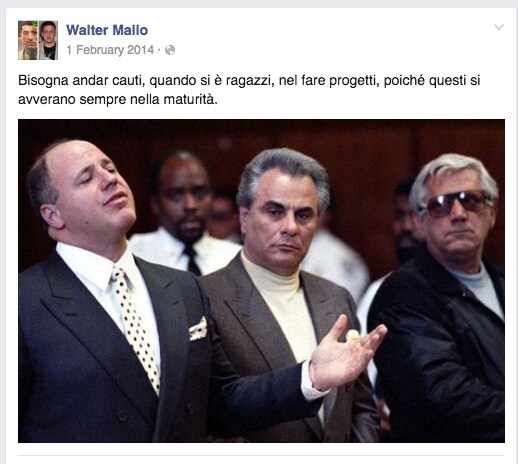Expand the post options chevron
Image resolution: width=518 pixels, height=464 pixels.
[499, 27]
